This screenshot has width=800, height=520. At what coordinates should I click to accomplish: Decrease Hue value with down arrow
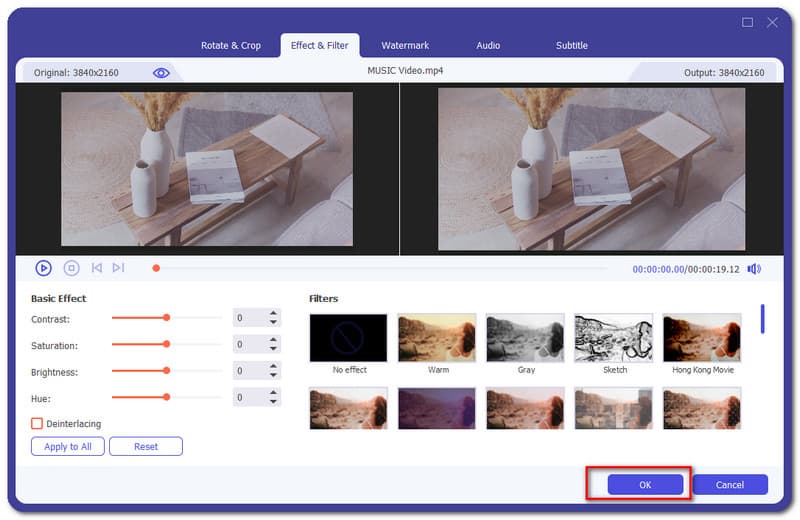click(x=273, y=402)
